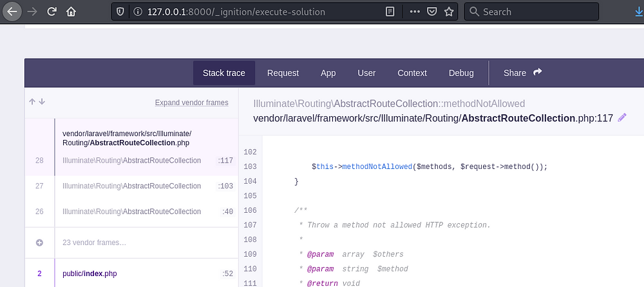The height and width of the screenshot is (287, 644).
Task: Click the methodNotAllowed call in code
Action: (377, 166)
